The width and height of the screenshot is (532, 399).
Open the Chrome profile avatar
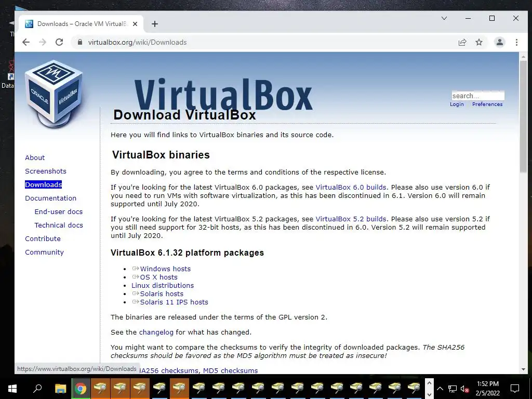pyautogui.click(x=499, y=42)
